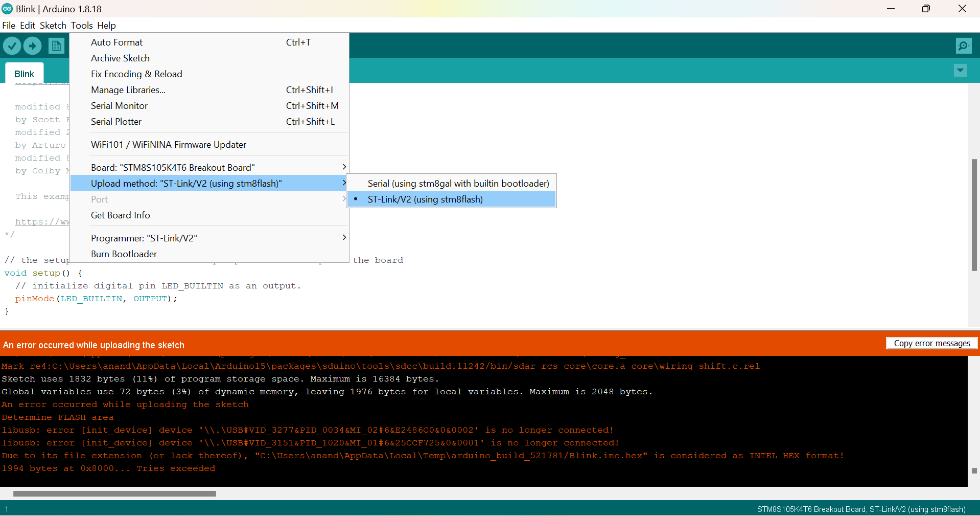Click the 'An error occurred' orange console line
980x516 pixels.
[x=125, y=405]
